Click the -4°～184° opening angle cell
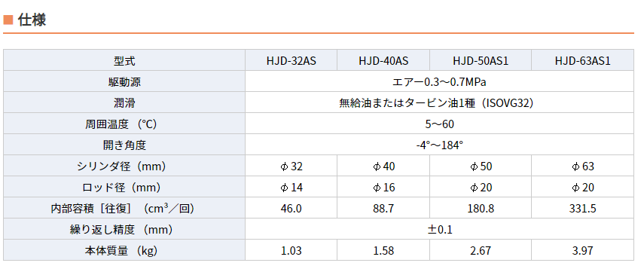This screenshot has width=644, height=272. point(439,145)
